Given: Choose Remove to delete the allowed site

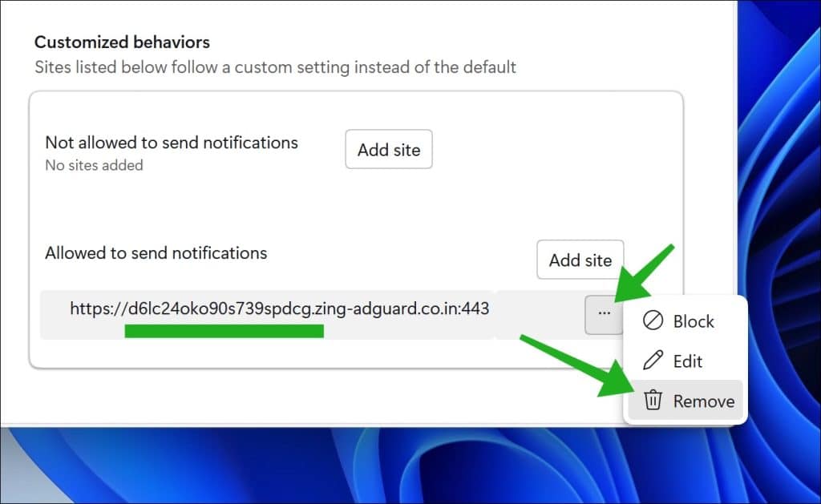Looking at the screenshot, I should 702,400.
